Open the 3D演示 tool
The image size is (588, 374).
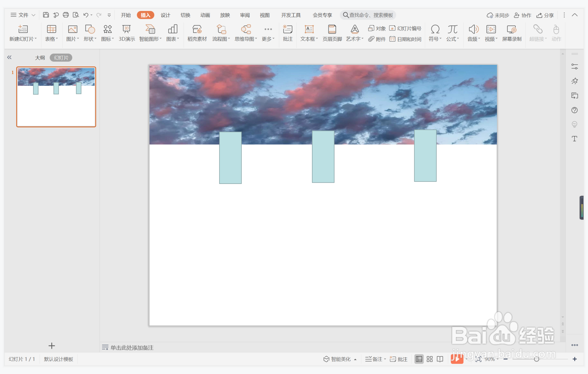tap(127, 33)
